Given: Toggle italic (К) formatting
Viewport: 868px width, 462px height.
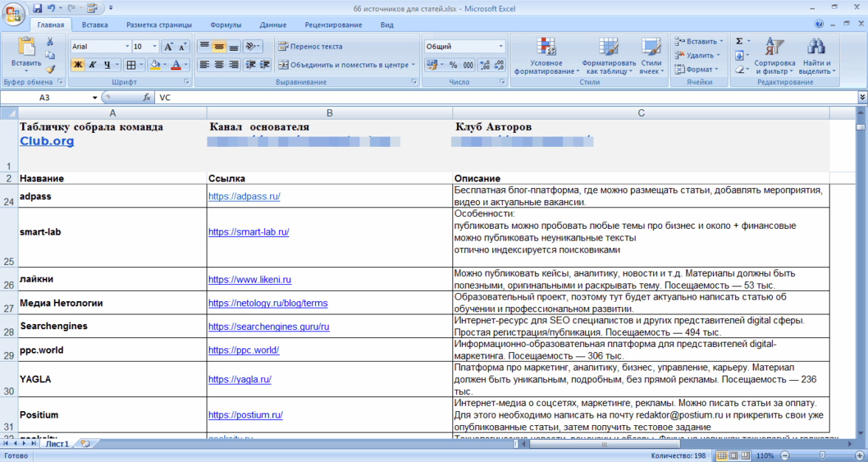Looking at the screenshot, I should pyautogui.click(x=92, y=65).
